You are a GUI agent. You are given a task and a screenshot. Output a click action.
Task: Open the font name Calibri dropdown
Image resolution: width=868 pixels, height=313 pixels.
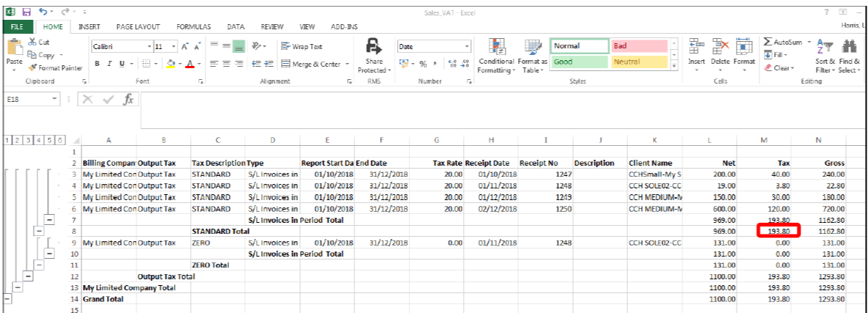[x=149, y=47]
